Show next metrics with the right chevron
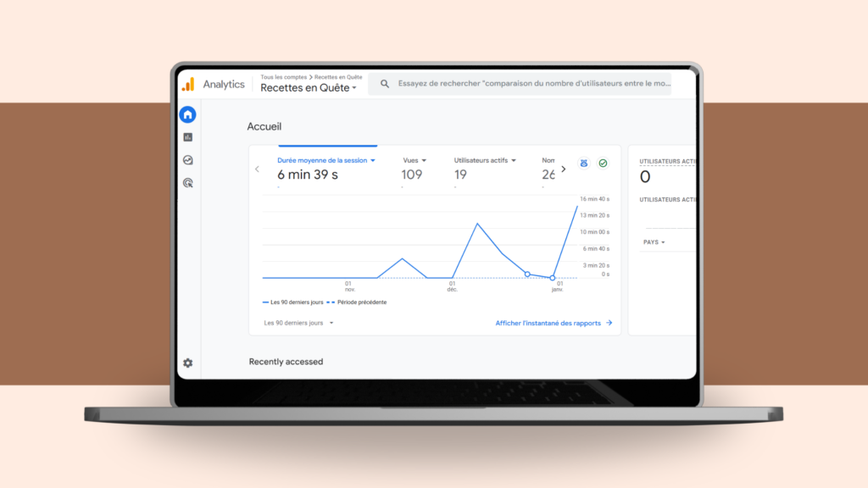The image size is (868, 488). [564, 169]
